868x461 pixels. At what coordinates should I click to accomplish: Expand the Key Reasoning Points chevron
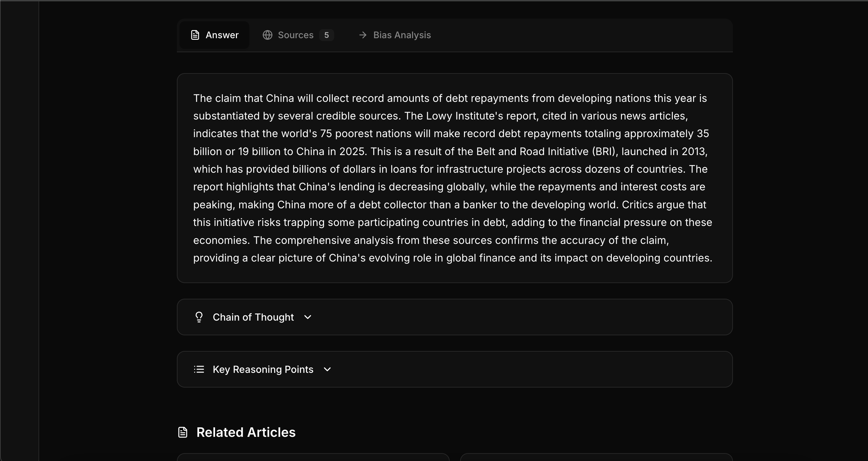[327, 369]
